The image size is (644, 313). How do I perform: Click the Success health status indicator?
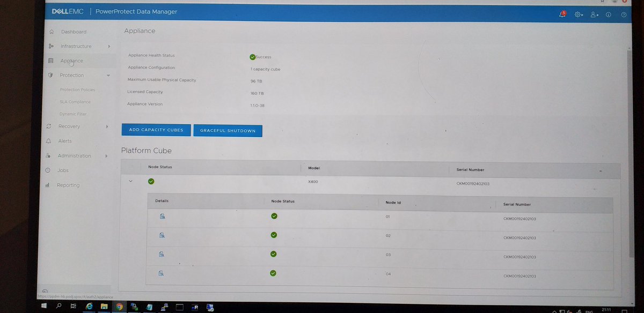pos(260,57)
